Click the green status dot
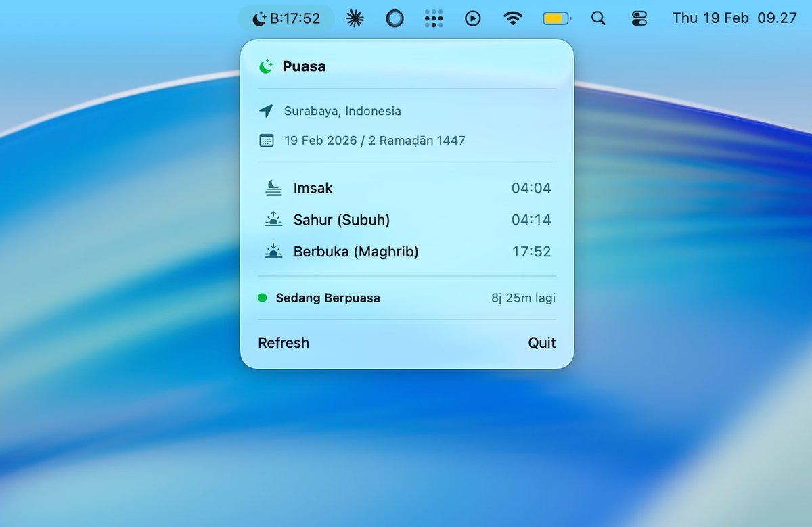 [x=263, y=298]
